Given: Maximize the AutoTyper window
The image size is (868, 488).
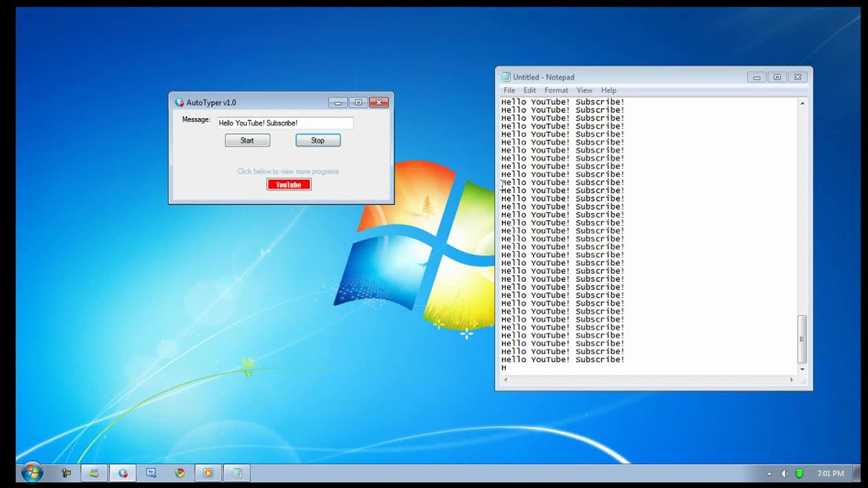Looking at the screenshot, I should [x=359, y=102].
